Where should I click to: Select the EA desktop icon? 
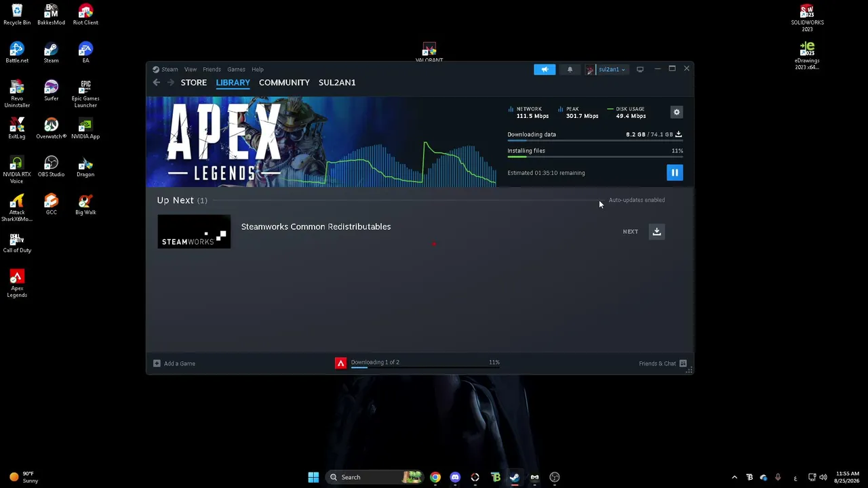point(85,53)
